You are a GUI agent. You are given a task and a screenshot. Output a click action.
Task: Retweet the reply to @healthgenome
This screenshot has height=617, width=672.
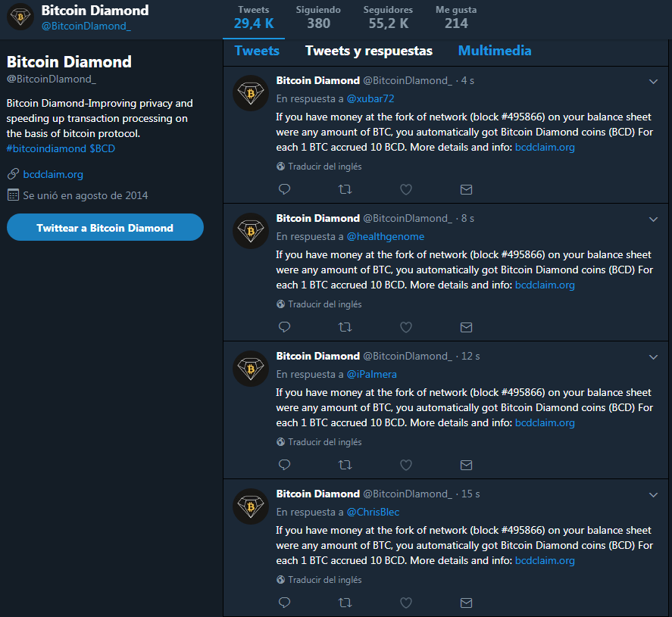345,327
